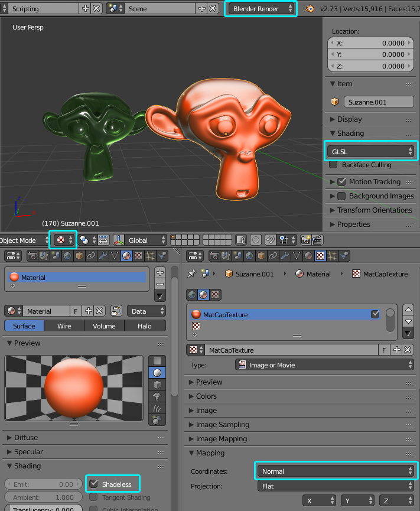Viewport: 420px width, 511px height.
Task: Click the manipulate center points icon
Action: [103, 240]
